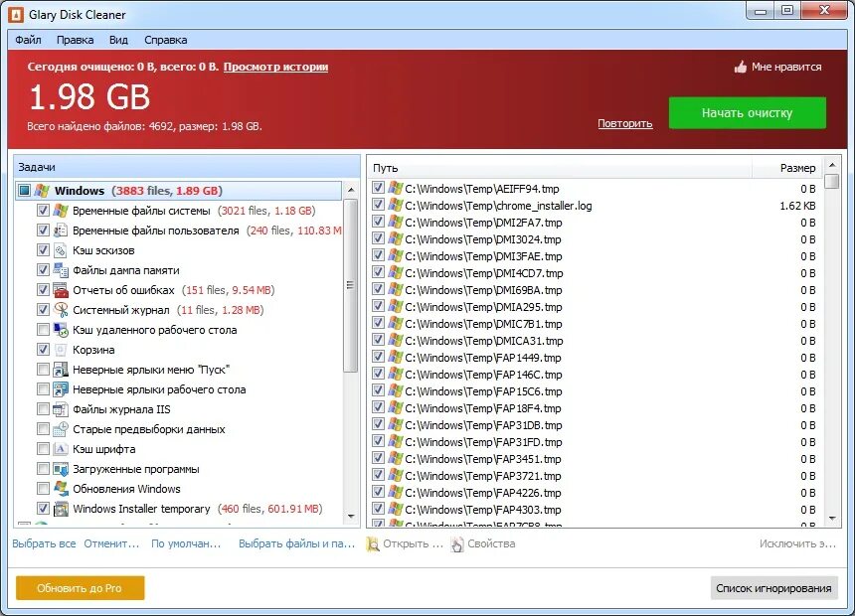Click the По умолчан… link

[x=186, y=544]
